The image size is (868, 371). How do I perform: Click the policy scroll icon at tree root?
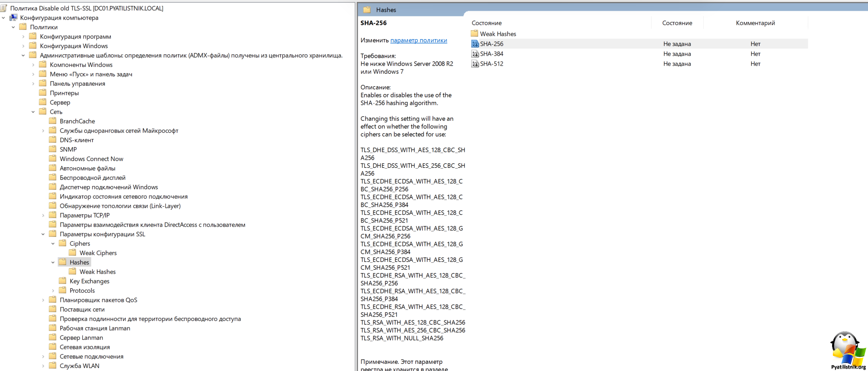(4, 8)
